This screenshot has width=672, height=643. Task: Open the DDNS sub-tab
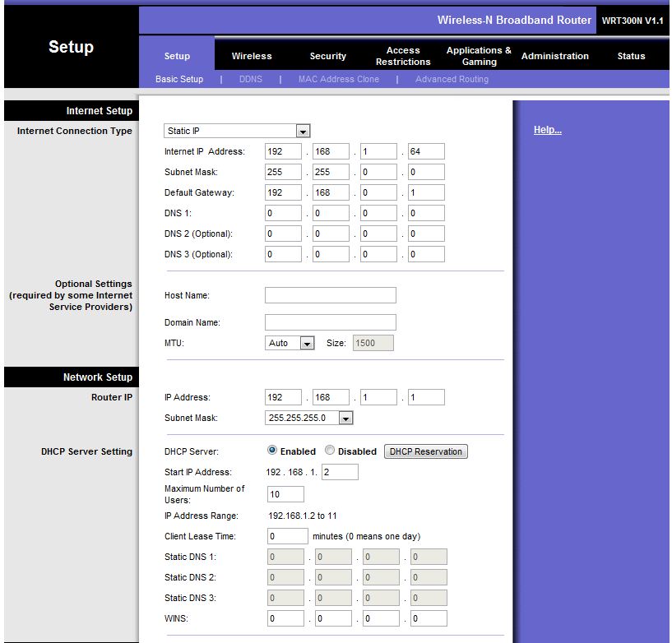[251, 79]
